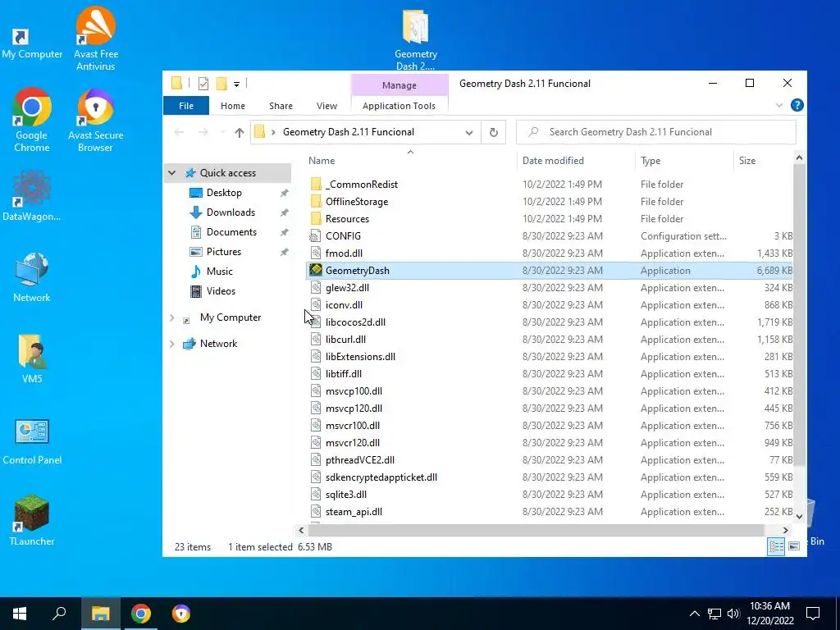840x630 pixels.
Task: Click the New Folder icon in quick access toolbar
Action: point(221,84)
